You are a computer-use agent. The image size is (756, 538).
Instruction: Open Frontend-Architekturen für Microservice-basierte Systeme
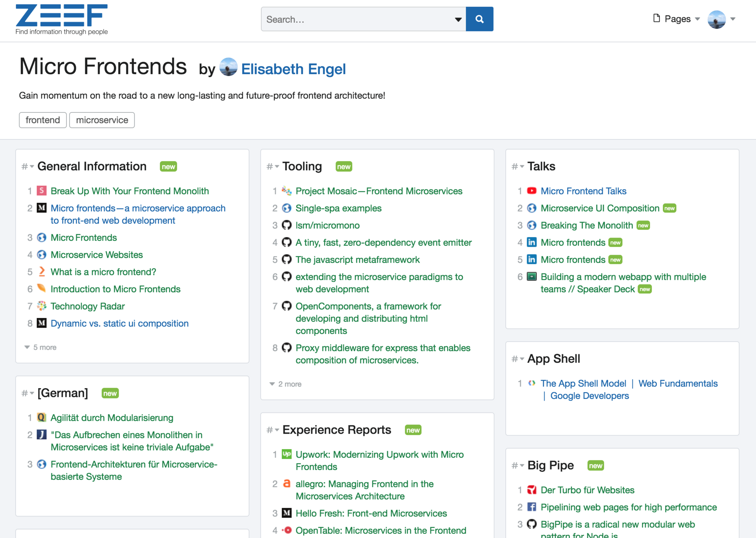tap(134, 470)
